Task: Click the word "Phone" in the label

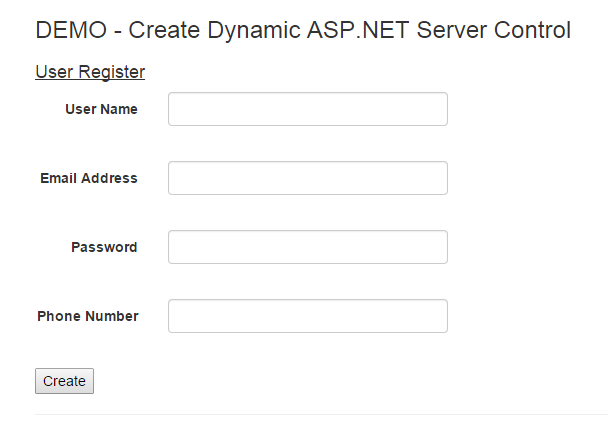Action: click(x=59, y=316)
